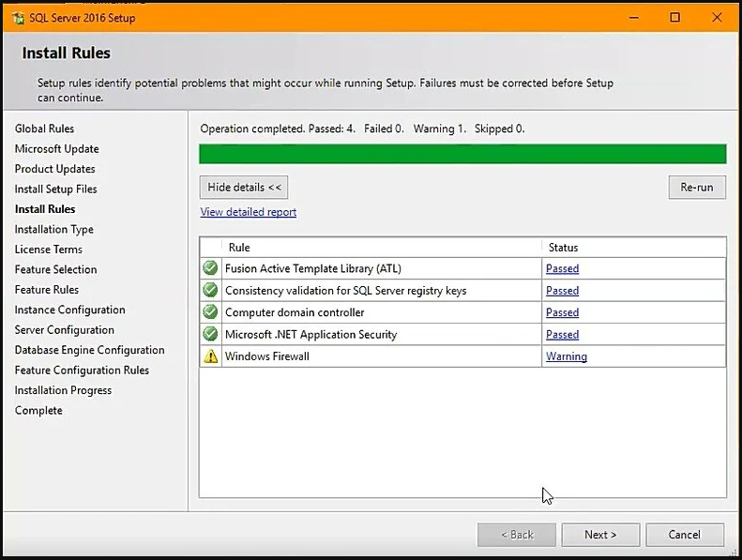Select Feature Selection in the setup steps
Screen dimensions: 742x560
[55, 269]
